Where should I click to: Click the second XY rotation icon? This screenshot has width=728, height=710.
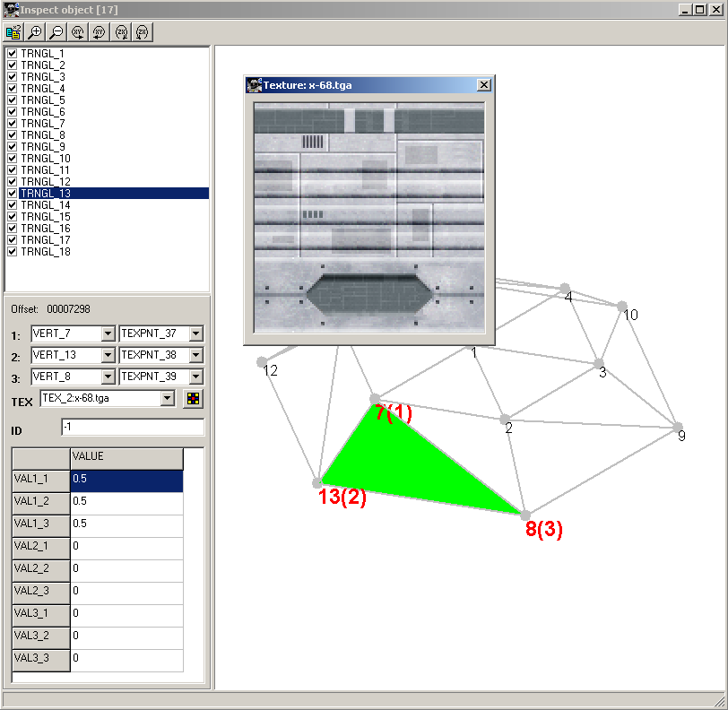(x=100, y=32)
